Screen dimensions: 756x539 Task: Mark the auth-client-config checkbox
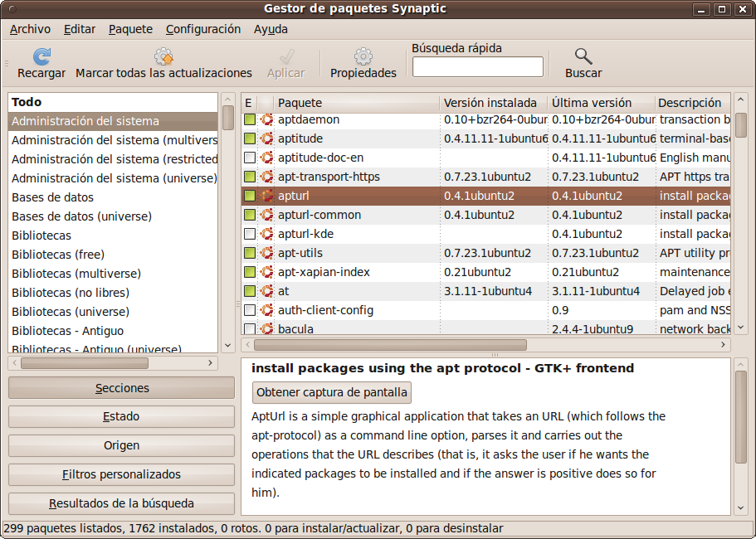pos(249,310)
